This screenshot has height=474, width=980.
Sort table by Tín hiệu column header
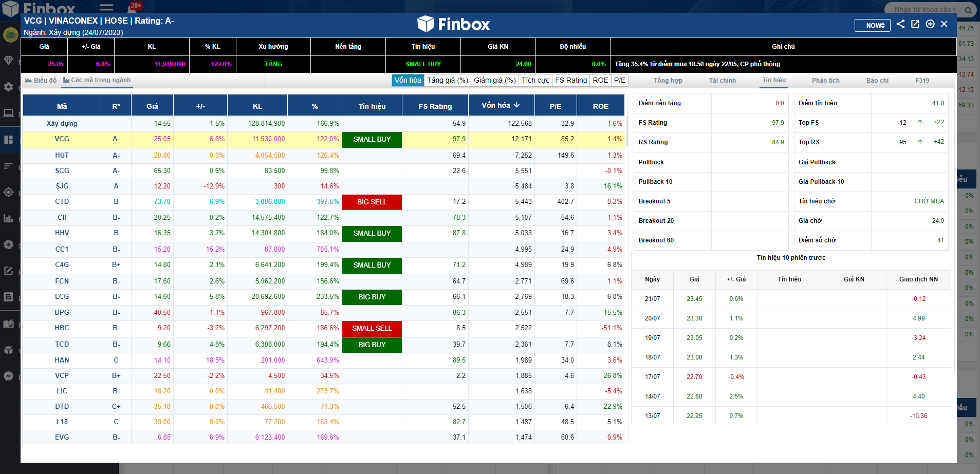[372, 106]
